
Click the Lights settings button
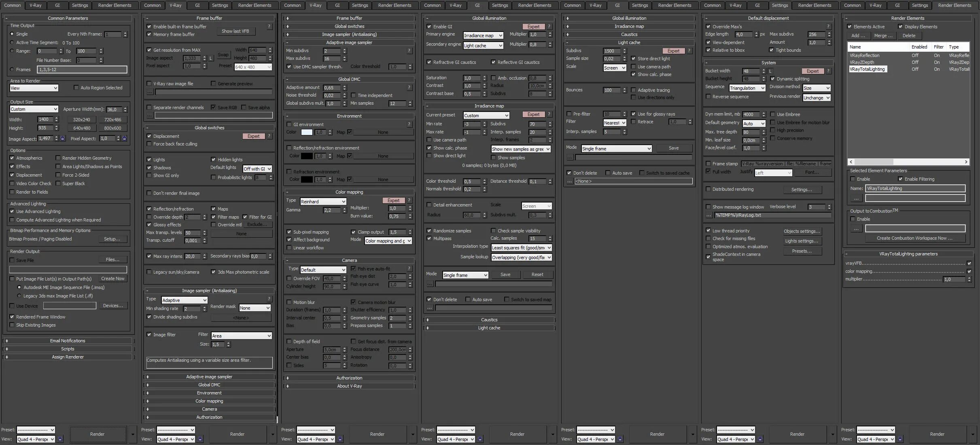tap(801, 241)
